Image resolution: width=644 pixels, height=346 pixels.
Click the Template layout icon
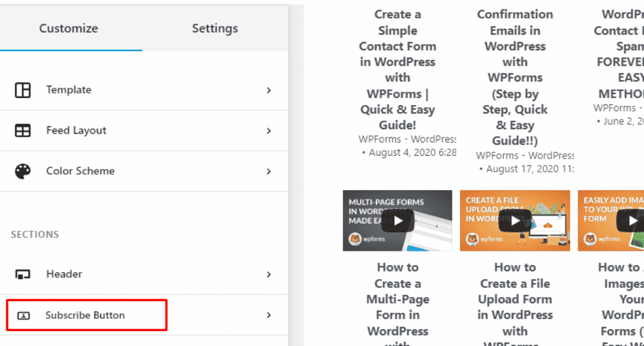(23, 90)
